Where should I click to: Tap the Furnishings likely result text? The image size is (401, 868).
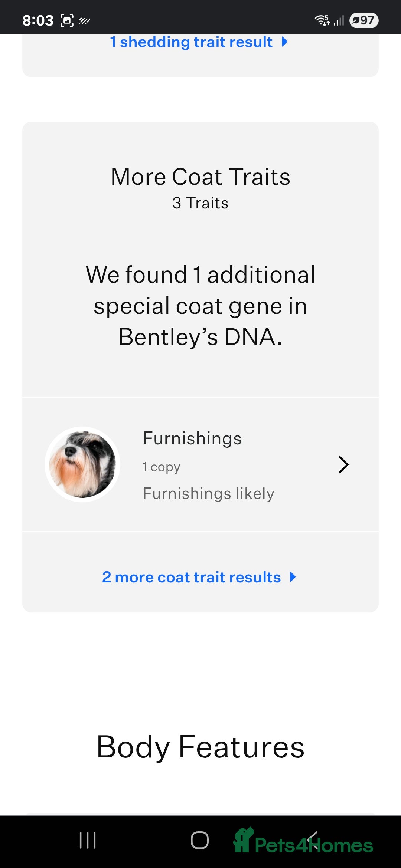(209, 494)
